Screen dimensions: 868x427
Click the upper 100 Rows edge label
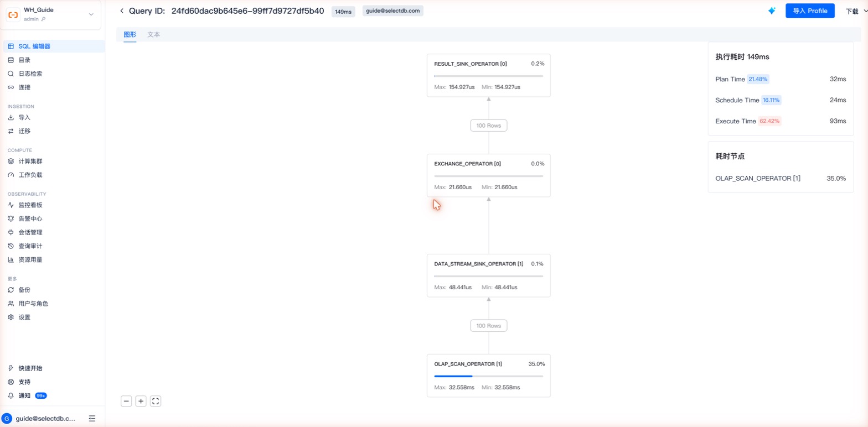click(489, 126)
